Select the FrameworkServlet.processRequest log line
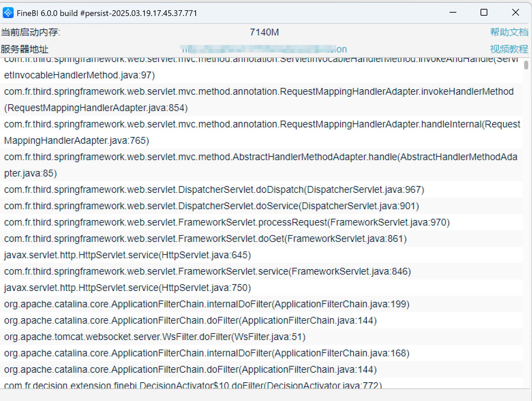Viewport: 532px width, 401px height. [227, 222]
